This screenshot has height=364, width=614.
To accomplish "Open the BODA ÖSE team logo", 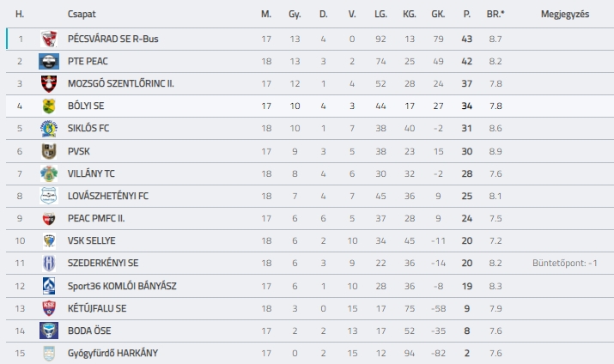I will (49, 331).
